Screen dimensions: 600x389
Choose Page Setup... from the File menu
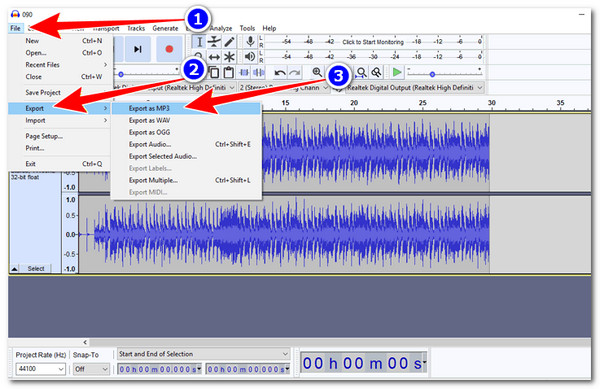61,136
